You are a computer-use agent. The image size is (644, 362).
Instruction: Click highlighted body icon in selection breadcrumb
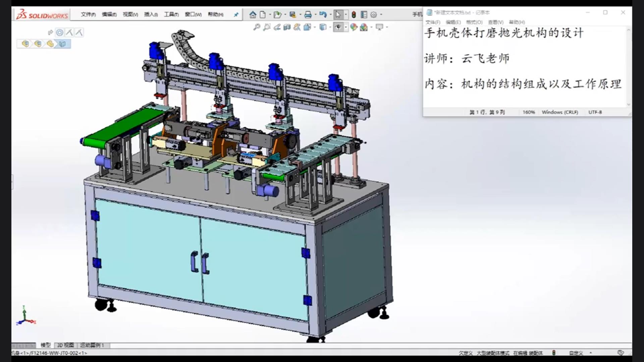pyautogui.click(x=62, y=44)
